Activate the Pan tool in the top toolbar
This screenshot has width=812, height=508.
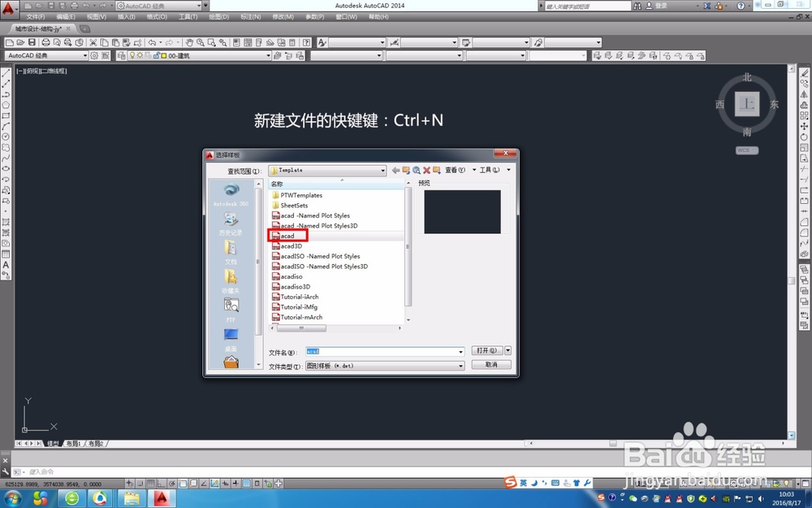coord(190,41)
